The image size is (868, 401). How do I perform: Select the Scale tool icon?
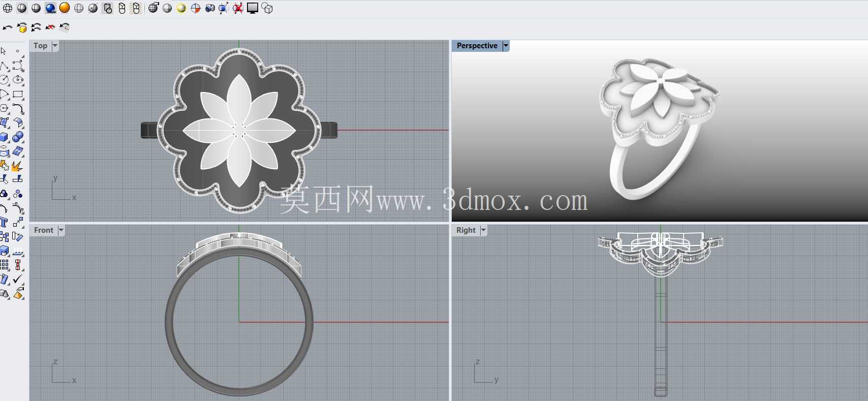pyautogui.click(x=18, y=222)
